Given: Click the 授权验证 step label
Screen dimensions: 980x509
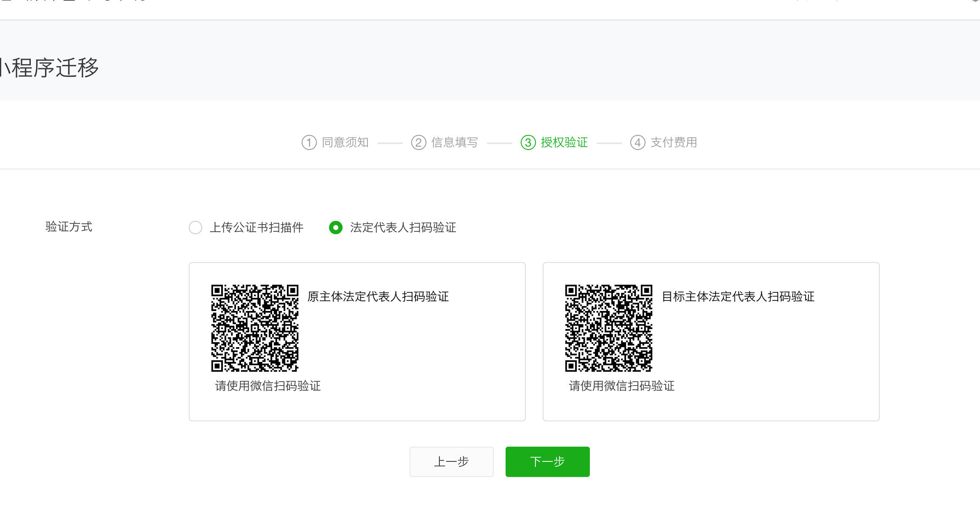Looking at the screenshot, I should pos(564,142).
